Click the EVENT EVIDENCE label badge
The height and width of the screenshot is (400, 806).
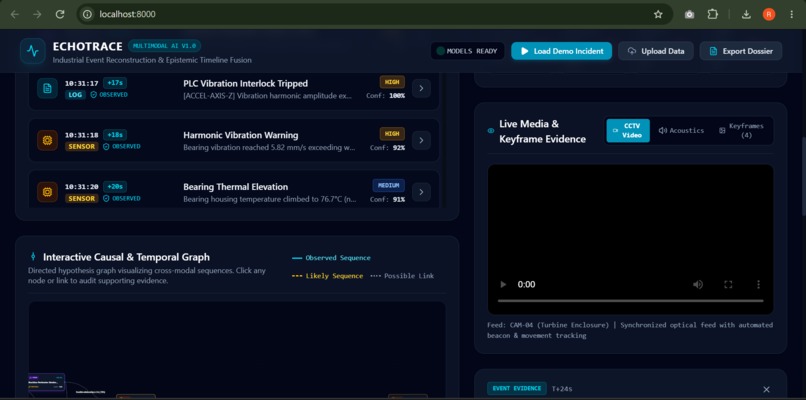pyautogui.click(x=517, y=388)
